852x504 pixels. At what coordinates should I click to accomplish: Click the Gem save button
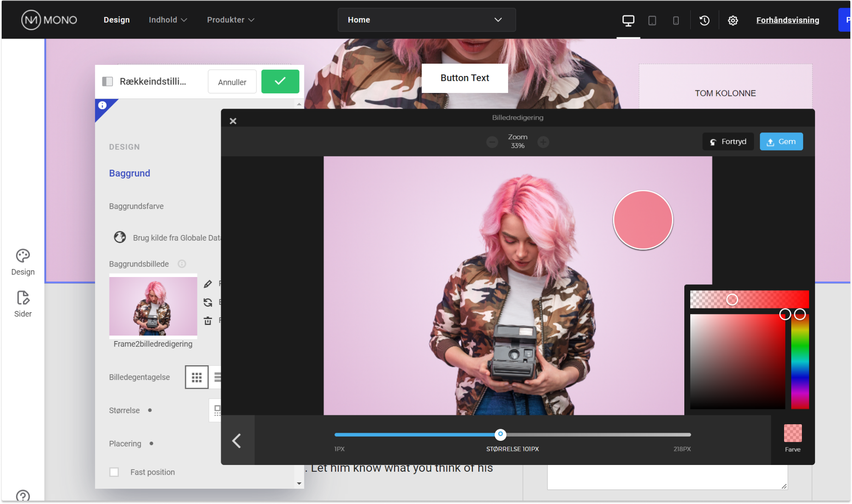coord(781,142)
